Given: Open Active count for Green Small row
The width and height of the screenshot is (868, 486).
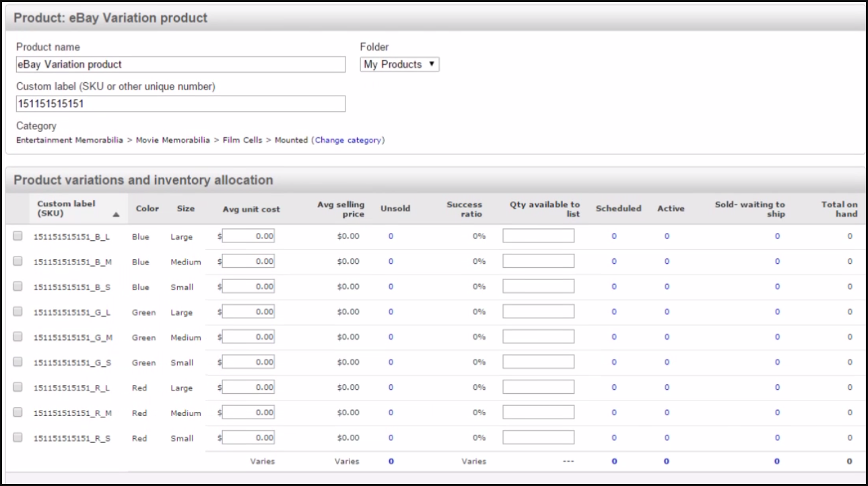Looking at the screenshot, I should tap(667, 362).
